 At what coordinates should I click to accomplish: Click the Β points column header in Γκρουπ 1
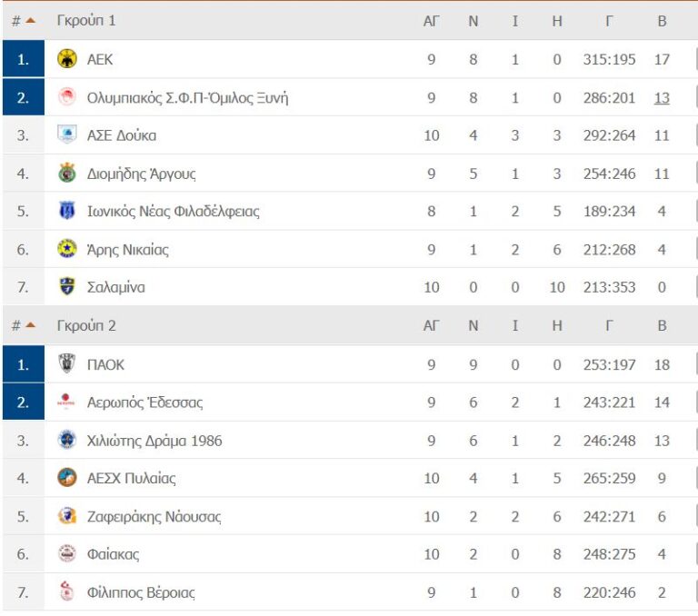[x=662, y=20]
